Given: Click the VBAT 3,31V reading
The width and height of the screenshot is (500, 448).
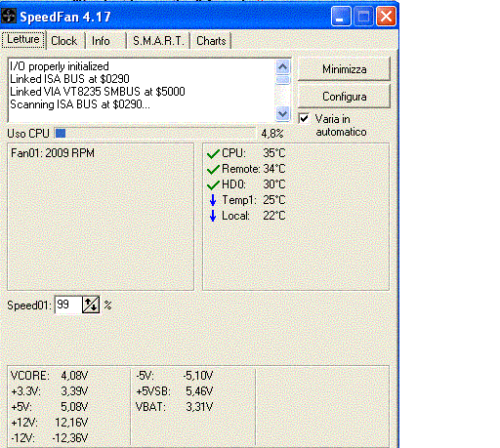Looking at the screenshot, I should coord(175,407).
